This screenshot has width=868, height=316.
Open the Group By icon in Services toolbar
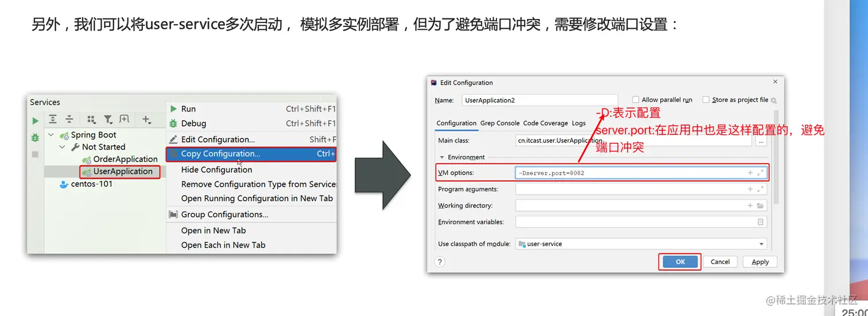[91, 120]
